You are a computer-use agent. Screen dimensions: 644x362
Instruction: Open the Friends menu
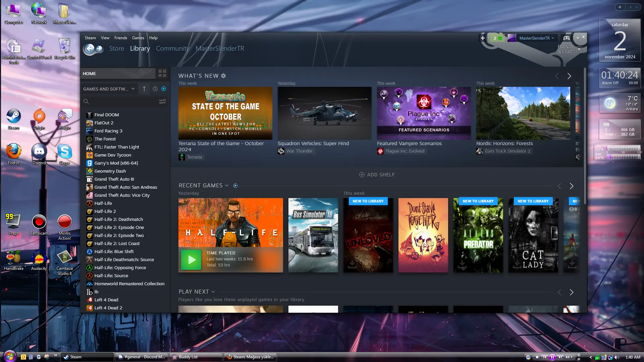click(120, 38)
